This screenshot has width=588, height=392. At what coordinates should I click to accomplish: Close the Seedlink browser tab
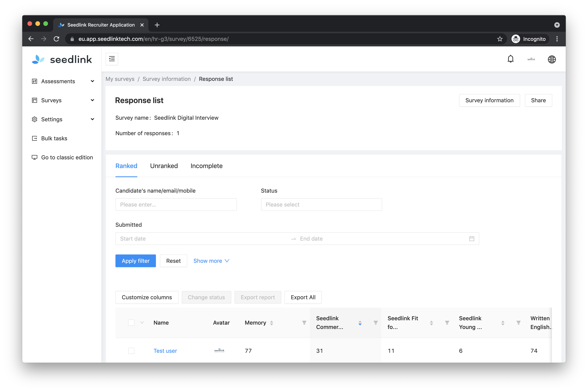pyautogui.click(x=142, y=25)
